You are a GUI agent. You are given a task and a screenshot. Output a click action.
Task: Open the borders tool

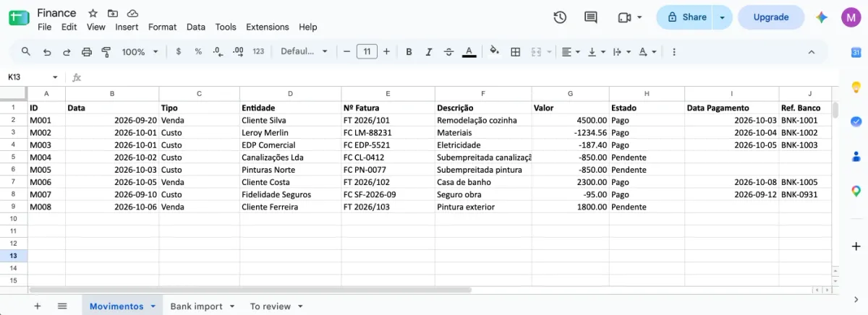(x=516, y=52)
